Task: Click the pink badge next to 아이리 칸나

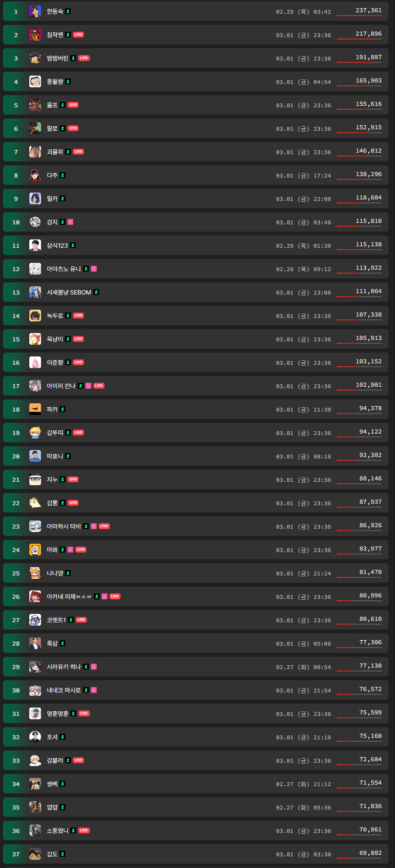Action: tap(88, 386)
